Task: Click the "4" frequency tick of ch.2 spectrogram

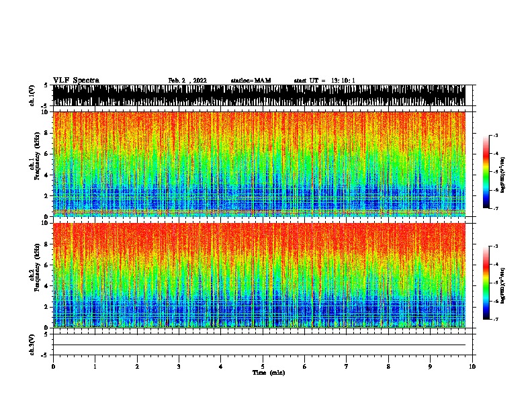Action: tap(46, 286)
